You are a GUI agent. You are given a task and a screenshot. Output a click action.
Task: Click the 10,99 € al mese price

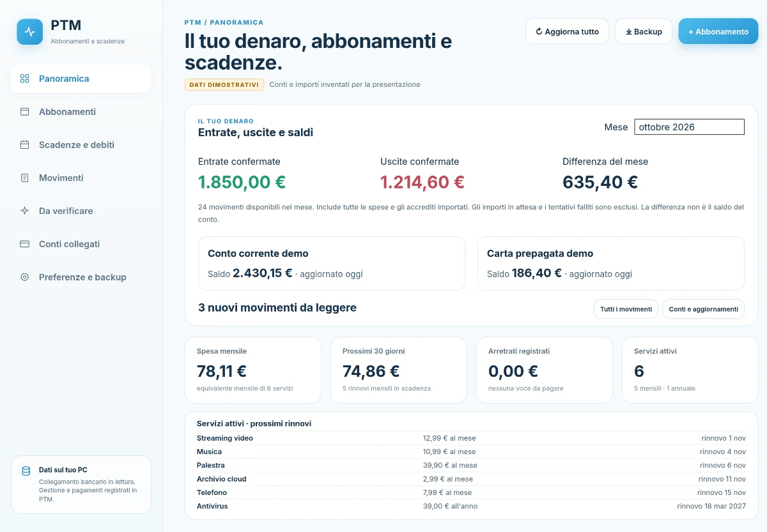[x=449, y=452]
